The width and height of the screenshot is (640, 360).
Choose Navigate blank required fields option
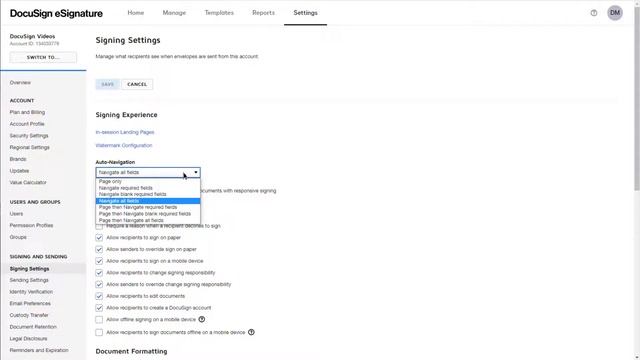pos(148,194)
